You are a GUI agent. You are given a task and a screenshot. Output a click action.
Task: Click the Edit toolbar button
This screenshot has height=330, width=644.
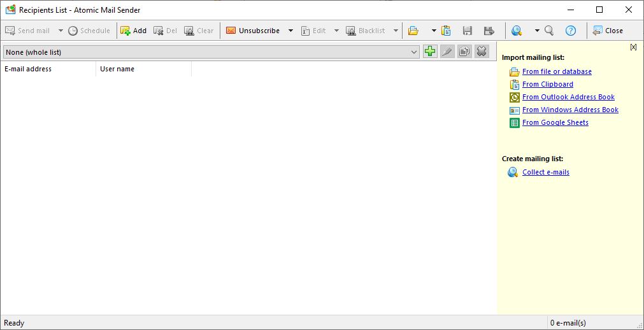click(313, 31)
